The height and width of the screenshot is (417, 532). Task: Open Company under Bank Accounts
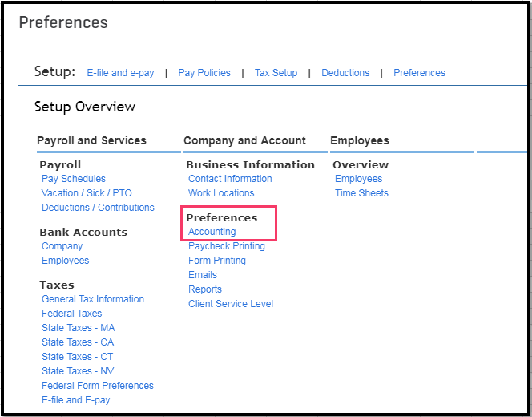pos(62,246)
